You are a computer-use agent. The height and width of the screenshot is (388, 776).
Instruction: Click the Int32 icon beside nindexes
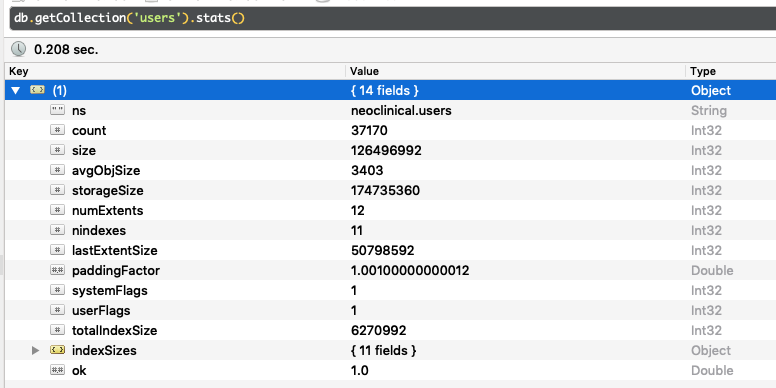(x=57, y=230)
